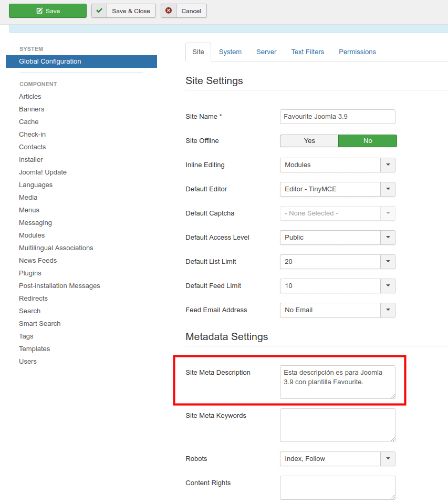The image size is (448, 503).
Task: Open the Default List Limit dropdown
Action: coord(337,262)
